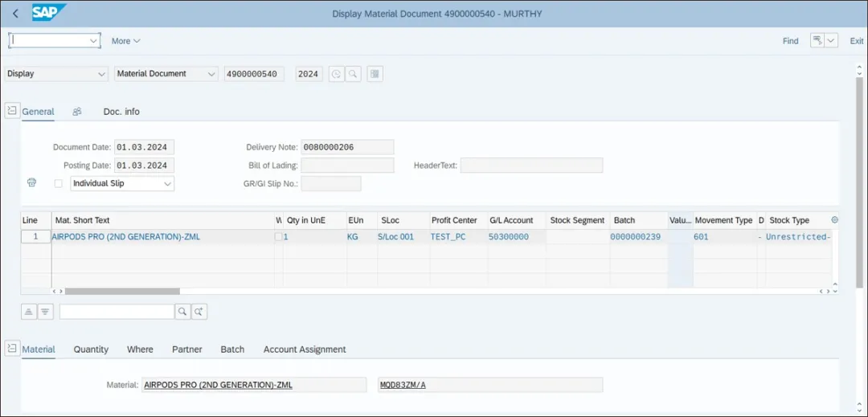
Task: Go back using the header arrow
Action: click(x=15, y=14)
